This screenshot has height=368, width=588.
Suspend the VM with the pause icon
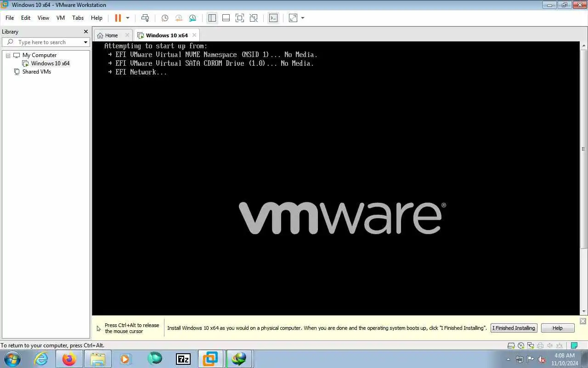[x=118, y=18]
